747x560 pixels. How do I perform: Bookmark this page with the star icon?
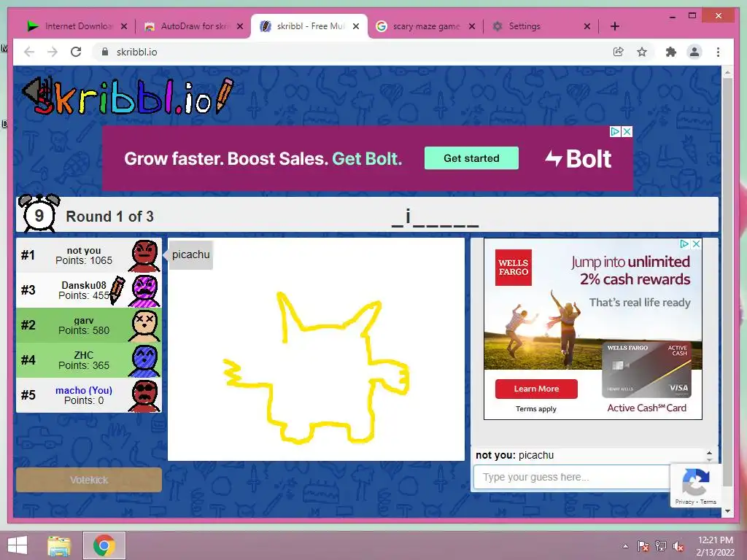(x=642, y=52)
